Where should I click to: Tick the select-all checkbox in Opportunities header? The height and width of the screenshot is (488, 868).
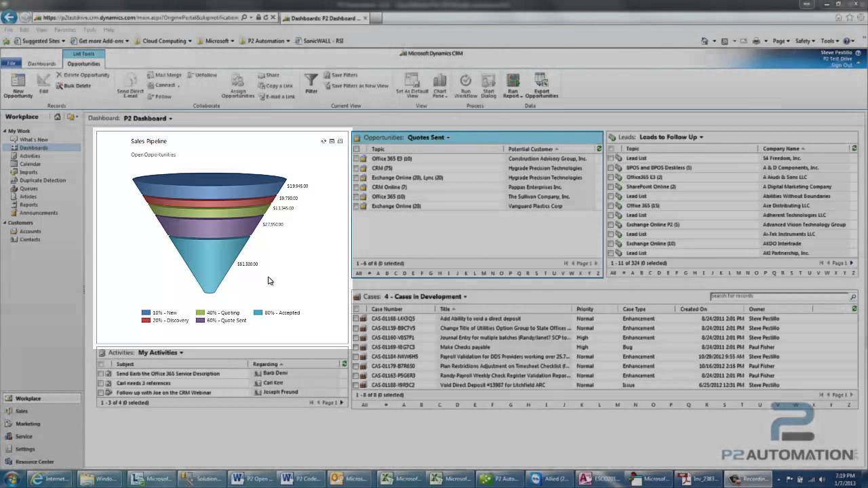(x=357, y=148)
